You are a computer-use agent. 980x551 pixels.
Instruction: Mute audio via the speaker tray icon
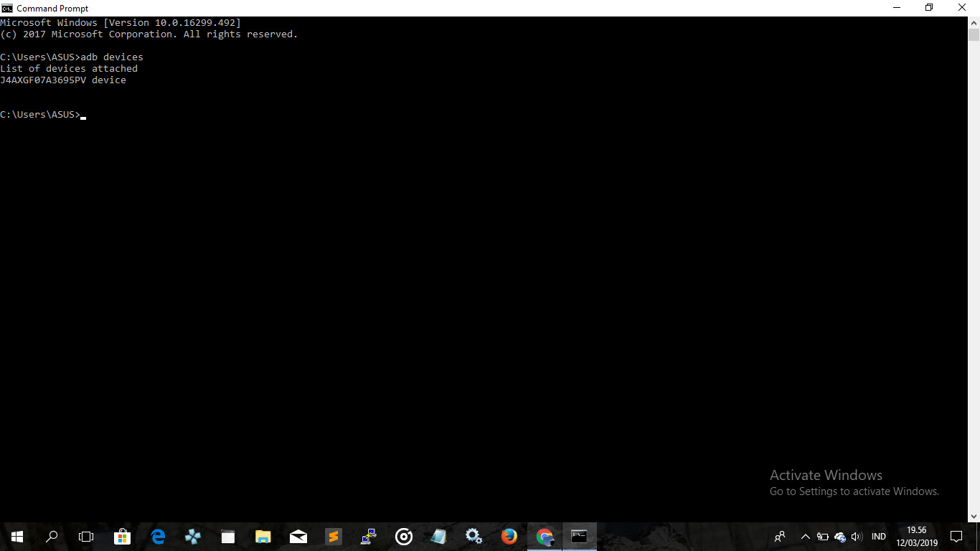(857, 536)
